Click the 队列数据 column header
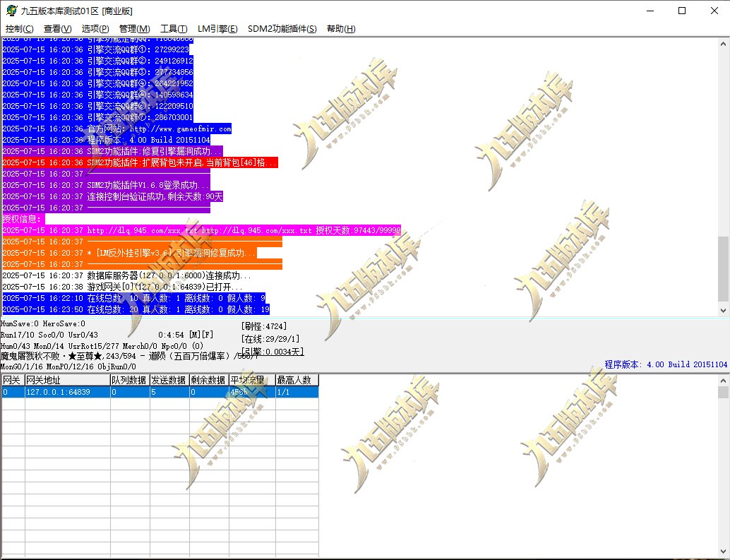Screen dimensions: 730x560 pos(130,380)
